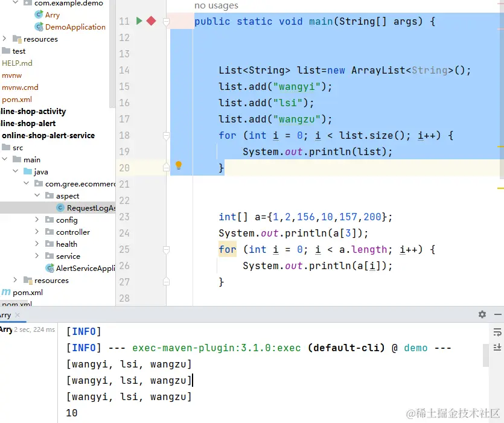The height and width of the screenshot is (423, 504).
Task: Collapse the main folder
Action: [4, 159]
